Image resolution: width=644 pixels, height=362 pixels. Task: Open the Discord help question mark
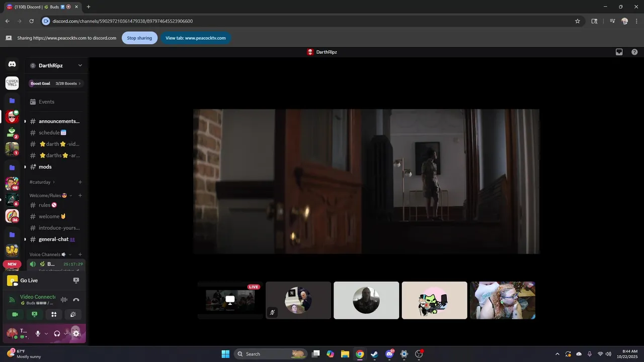[x=634, y=52]
